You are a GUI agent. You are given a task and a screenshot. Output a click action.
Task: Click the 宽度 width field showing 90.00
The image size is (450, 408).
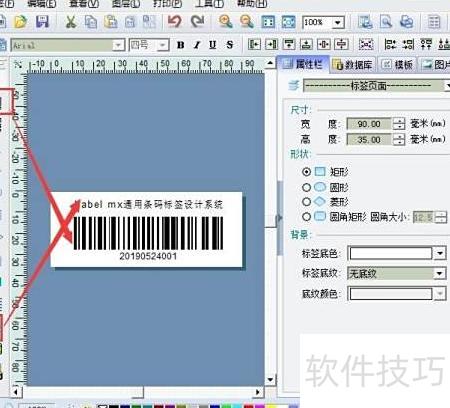(369, 124)
